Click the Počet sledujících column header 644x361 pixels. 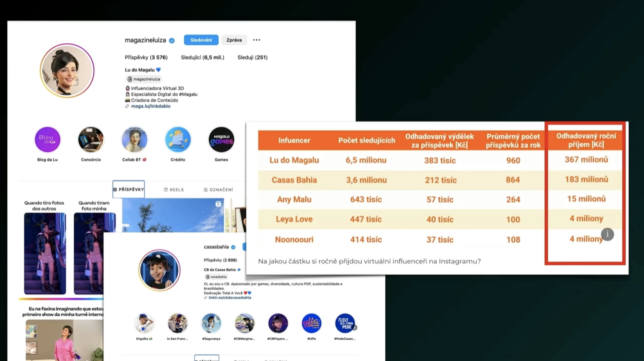(x=367, y=140)
